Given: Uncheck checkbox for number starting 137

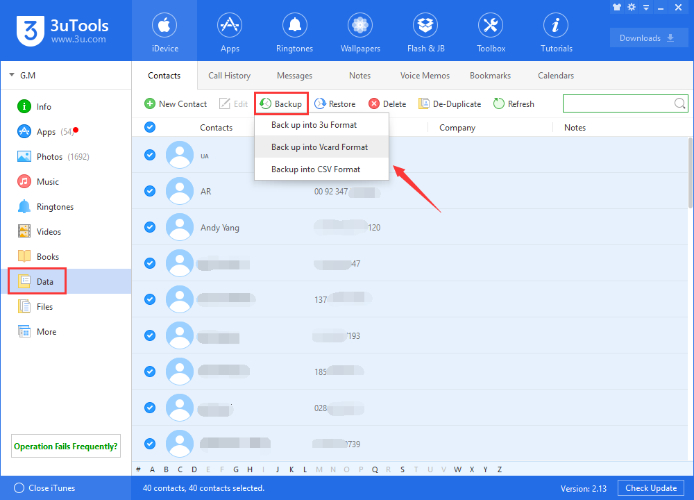Looking at the screenshot, I should tap(150, 300).
